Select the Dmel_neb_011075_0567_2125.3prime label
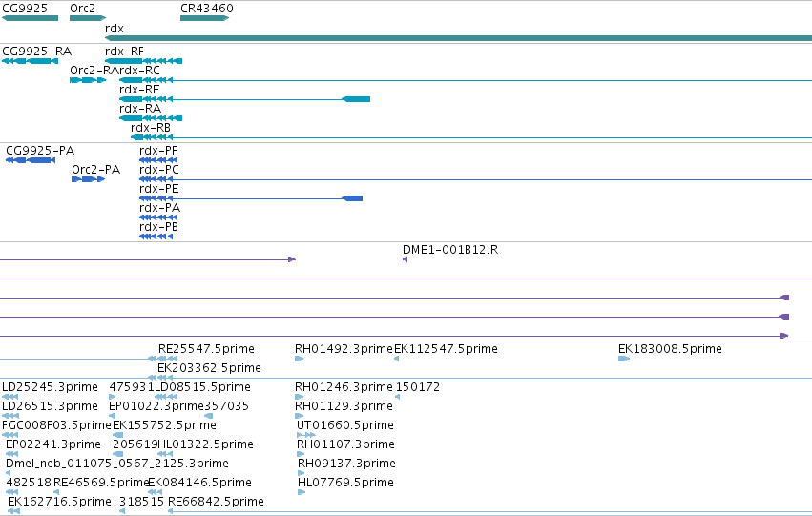Screen dimensions: 812x516 pyautogui.click(x=117, y=464)
